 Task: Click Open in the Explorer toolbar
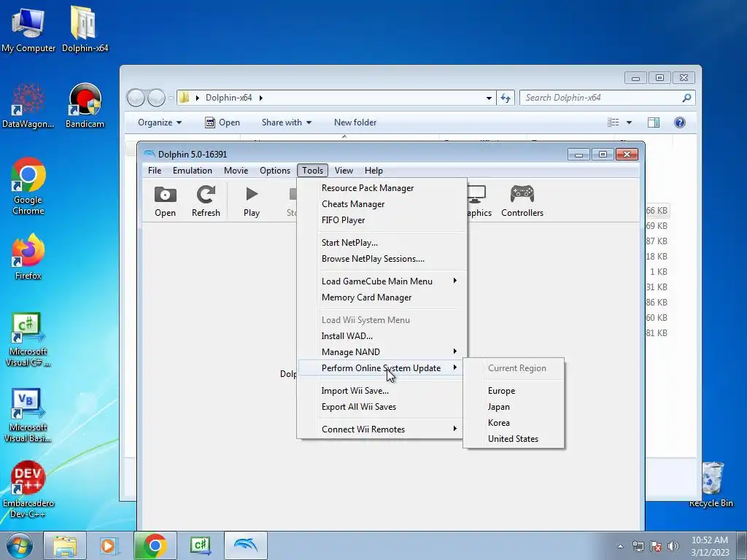pos(222,122)
